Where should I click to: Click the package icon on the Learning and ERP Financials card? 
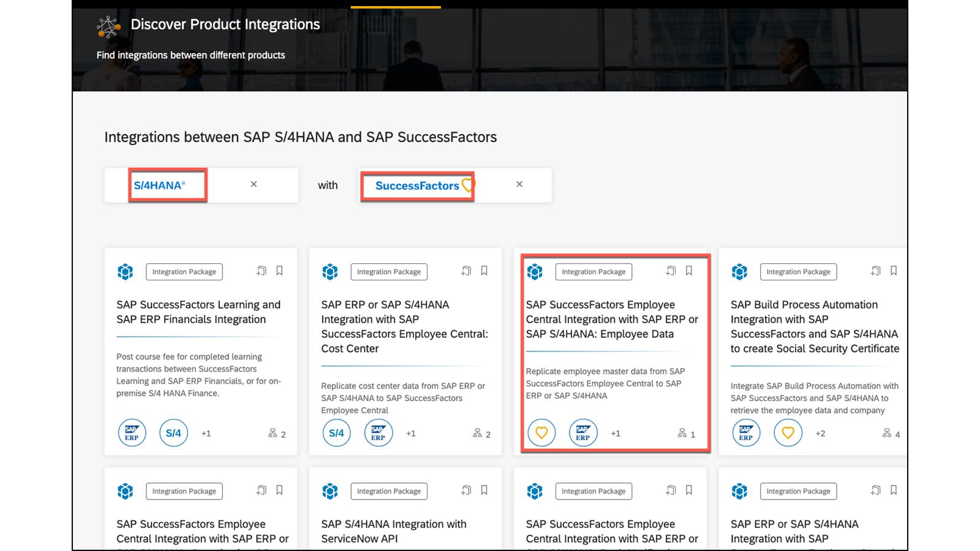[x=126, y=271]
